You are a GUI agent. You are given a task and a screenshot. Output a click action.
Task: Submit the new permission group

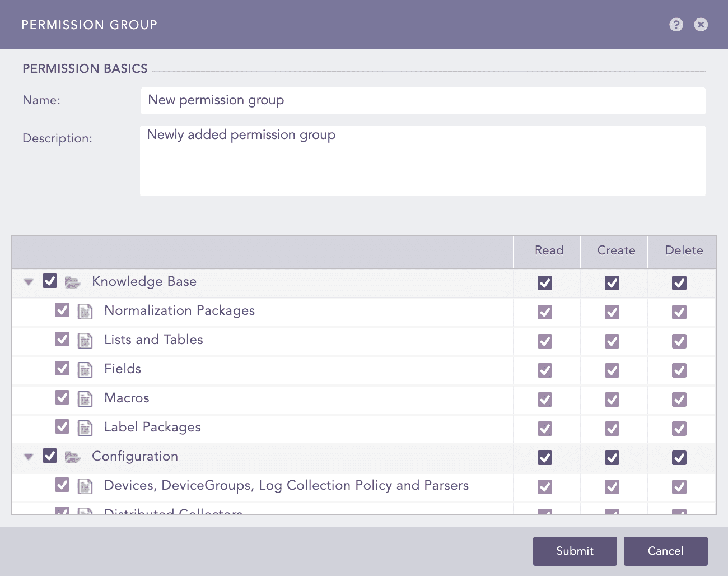tap(575, 551)
